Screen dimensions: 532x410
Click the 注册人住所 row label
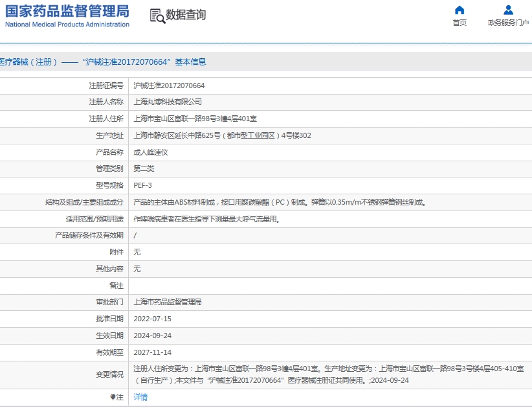[x=106, y=119]
